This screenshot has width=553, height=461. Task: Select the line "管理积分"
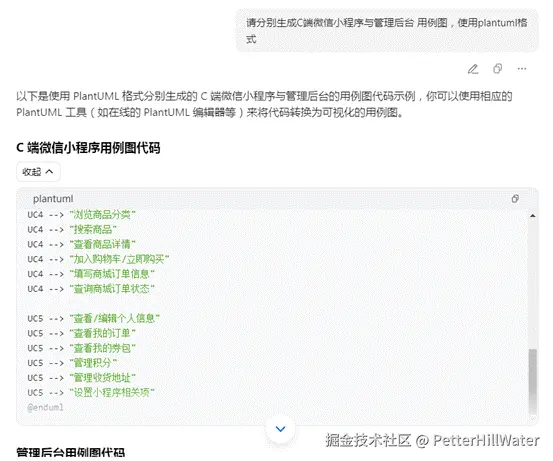click(72, 363)
